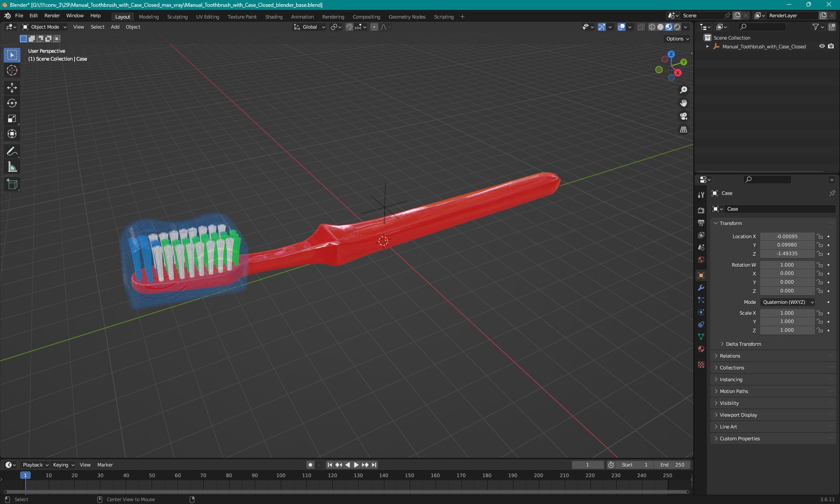Activate the Rotate tool

click(12, 103)
